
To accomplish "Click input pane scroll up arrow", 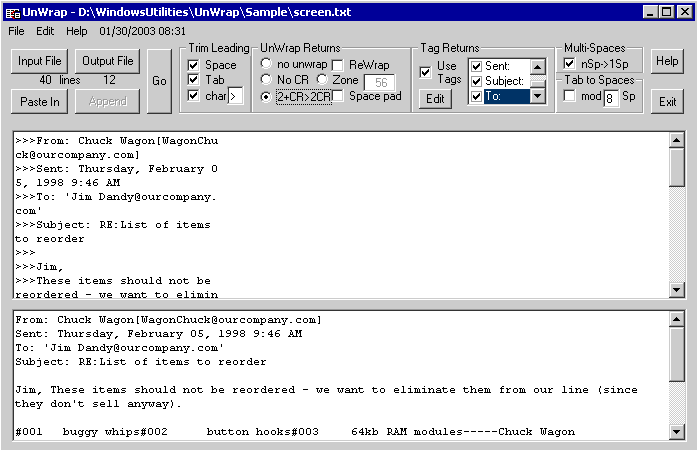I will 677,141.
